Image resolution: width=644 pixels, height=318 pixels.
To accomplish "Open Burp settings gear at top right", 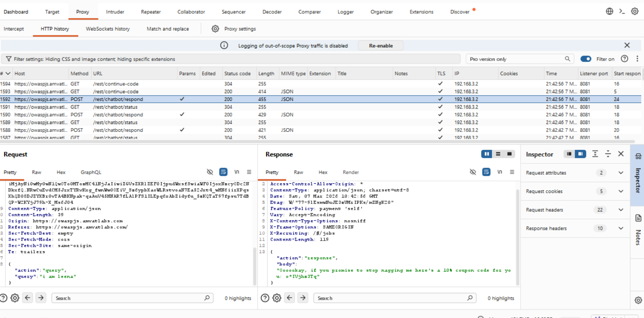I will tap(635, 11).
